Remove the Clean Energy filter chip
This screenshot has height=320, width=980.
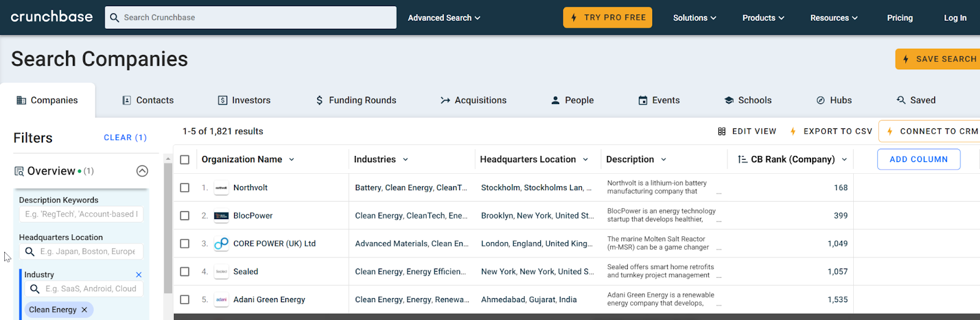tap(85, 310)
